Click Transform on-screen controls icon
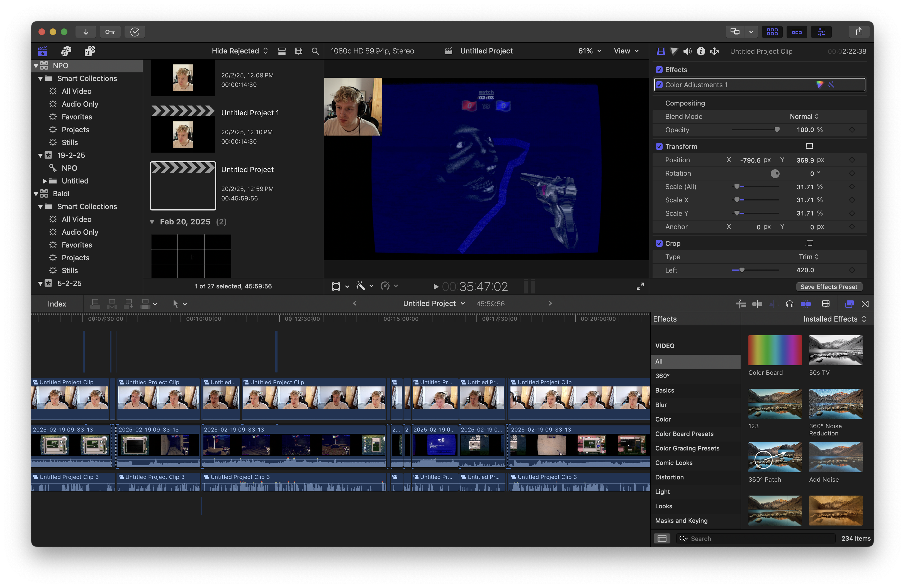The image size is (905, 588). (809, 146)
